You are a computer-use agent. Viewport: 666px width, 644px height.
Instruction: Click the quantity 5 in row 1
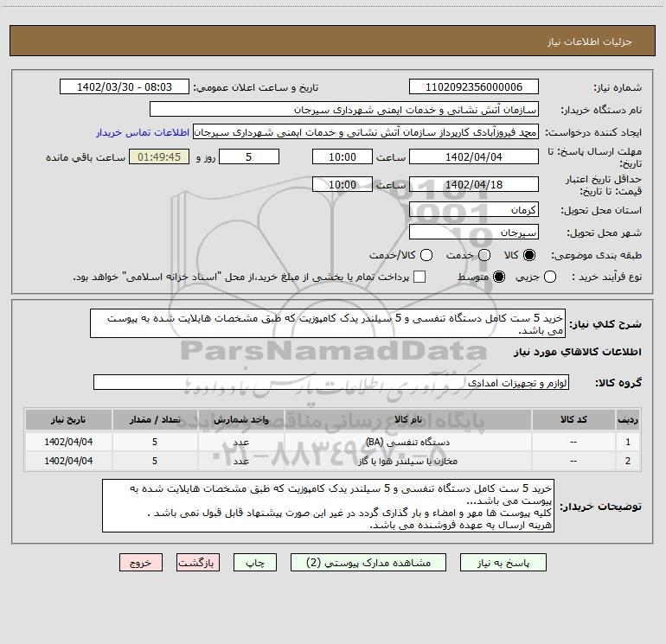click(155, 442)
